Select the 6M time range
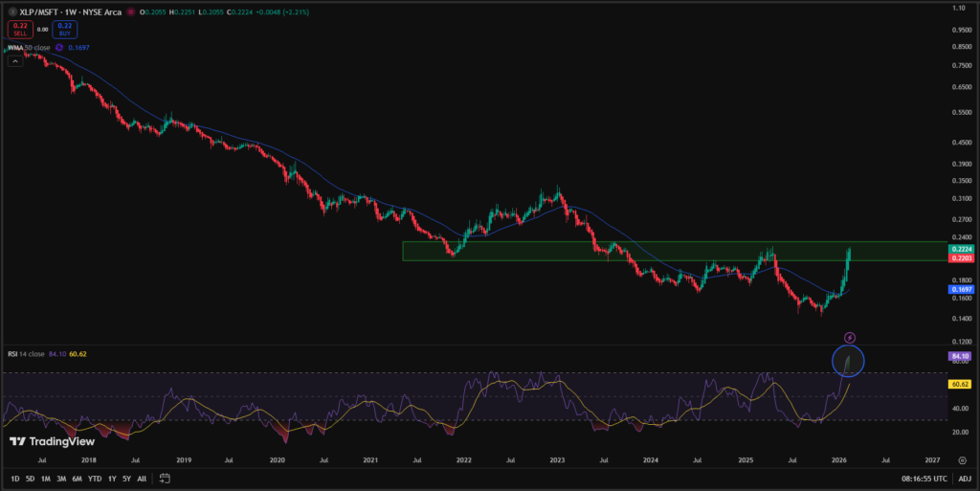Image resolution: width=980 pixels, height=491 pixels. coord(77,480)
